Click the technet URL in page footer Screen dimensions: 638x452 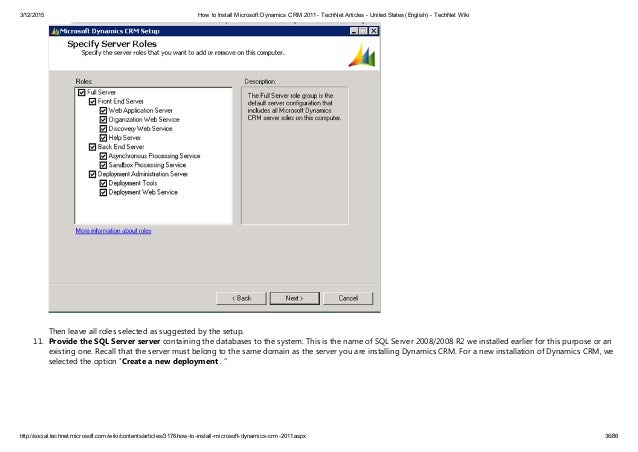pyautogui.click(x=163, y=436)
